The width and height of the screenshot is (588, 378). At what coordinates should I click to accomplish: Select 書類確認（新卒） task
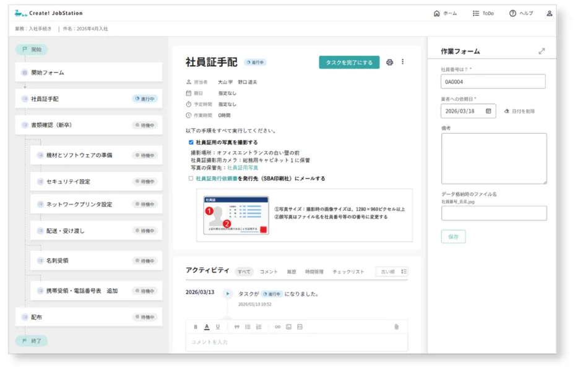click(x=89, y=125)
